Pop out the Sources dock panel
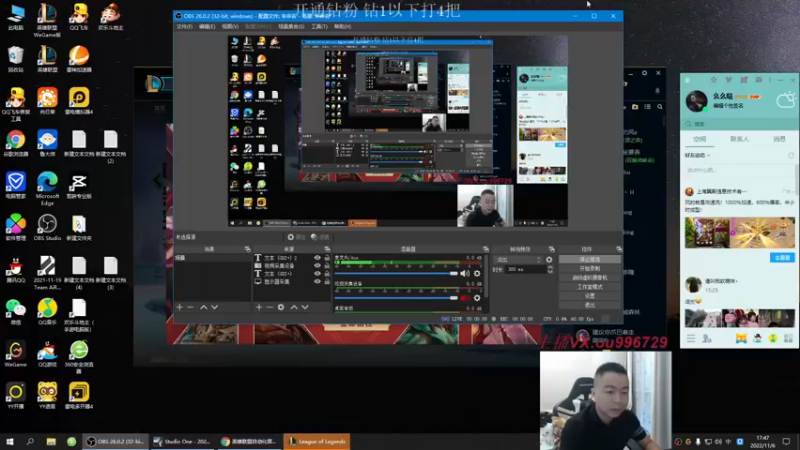Screen dimensions: 800x450 point(327,249)
